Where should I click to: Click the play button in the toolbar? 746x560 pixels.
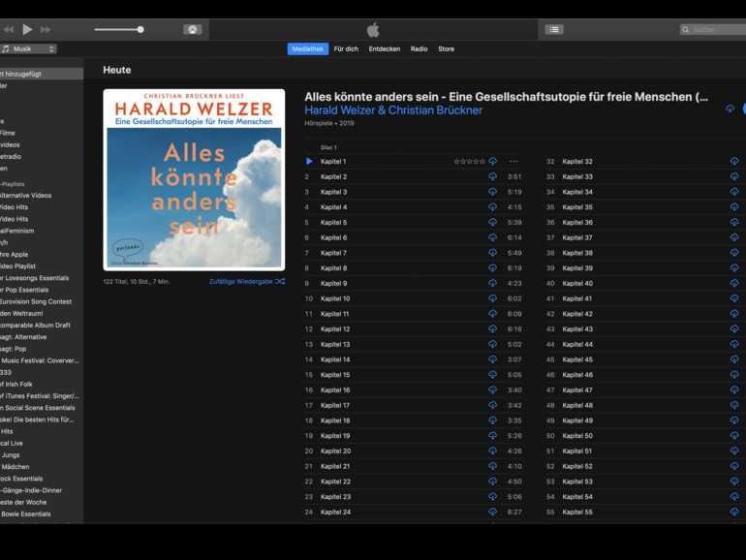[27, 29]
